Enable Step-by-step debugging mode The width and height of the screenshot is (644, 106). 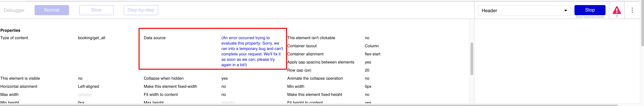(141, 10)
